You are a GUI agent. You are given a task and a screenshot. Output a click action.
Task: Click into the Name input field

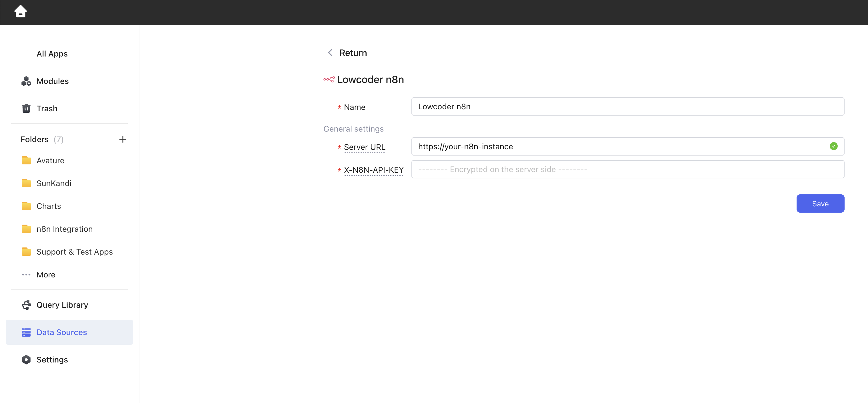pos(627,107)
